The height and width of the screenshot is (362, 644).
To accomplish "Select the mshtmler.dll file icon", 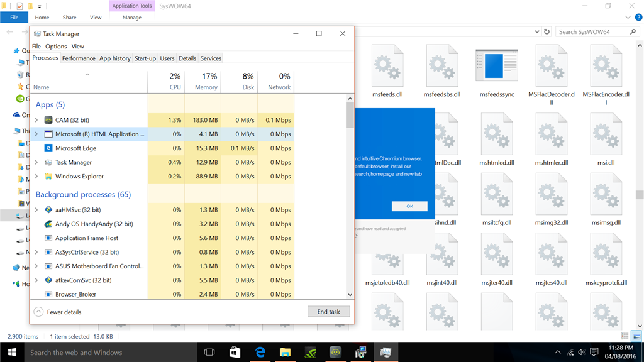I will (551, 134).
